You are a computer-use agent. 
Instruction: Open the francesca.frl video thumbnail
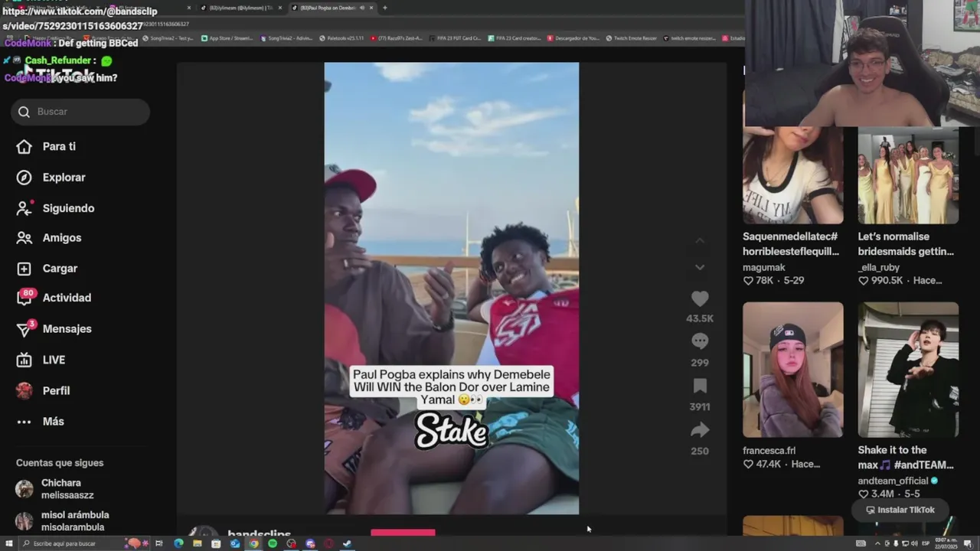coord(793,370)
